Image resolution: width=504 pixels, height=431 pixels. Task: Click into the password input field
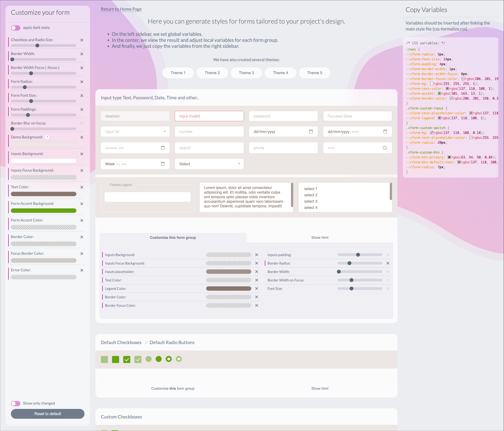click(x=283, y=116)
